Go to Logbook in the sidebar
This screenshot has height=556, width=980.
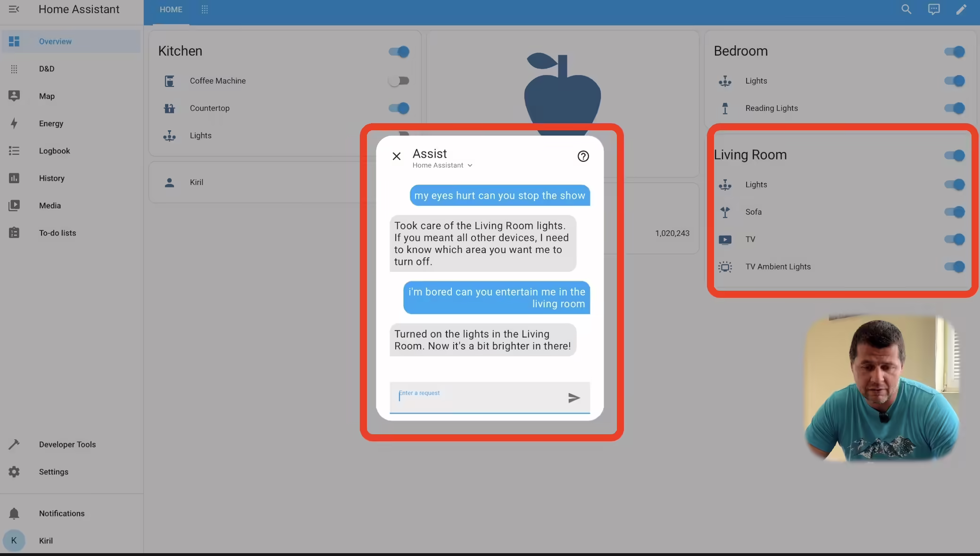click(x=71, y=151)
